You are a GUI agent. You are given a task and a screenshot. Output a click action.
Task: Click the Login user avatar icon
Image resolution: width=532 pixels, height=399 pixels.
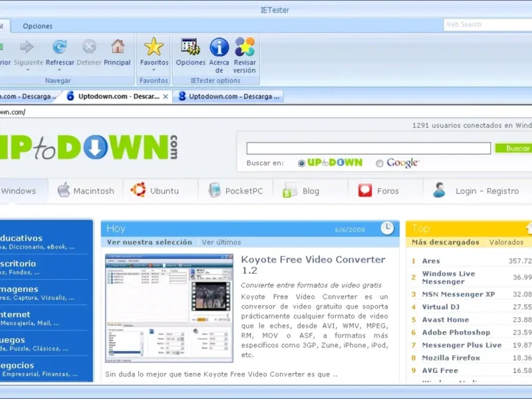439,190
